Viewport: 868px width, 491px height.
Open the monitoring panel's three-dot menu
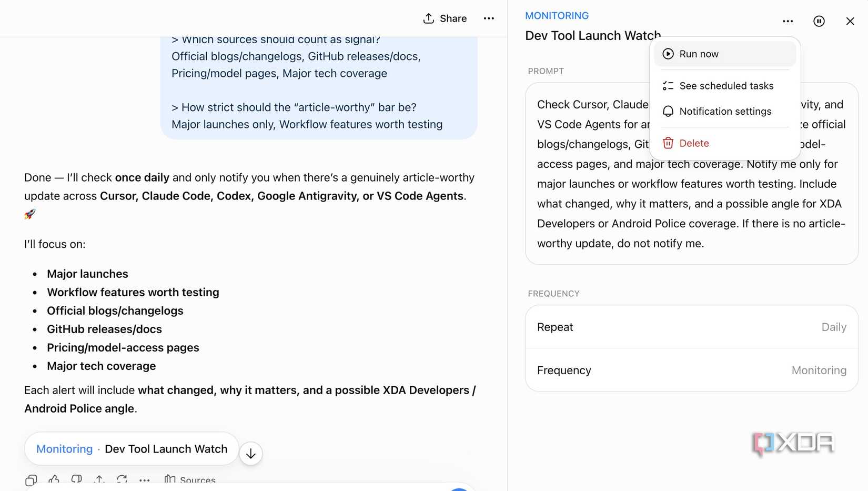pos(788,21)
